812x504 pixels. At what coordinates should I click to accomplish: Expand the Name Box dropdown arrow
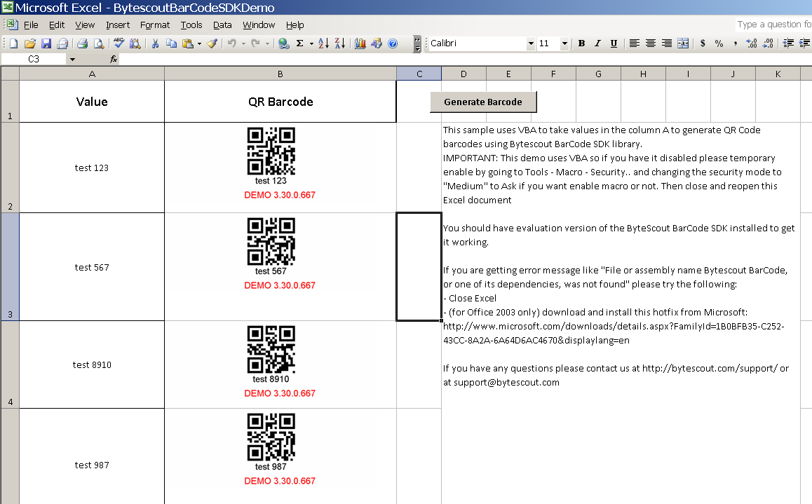[x=72, y=59]
